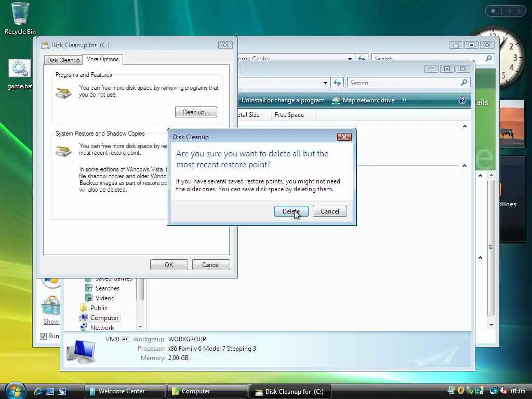Image resolution: width=532 pixels, height=399 pixels.
Task: Click the Show link in Welcome Center
Action: 51,321
